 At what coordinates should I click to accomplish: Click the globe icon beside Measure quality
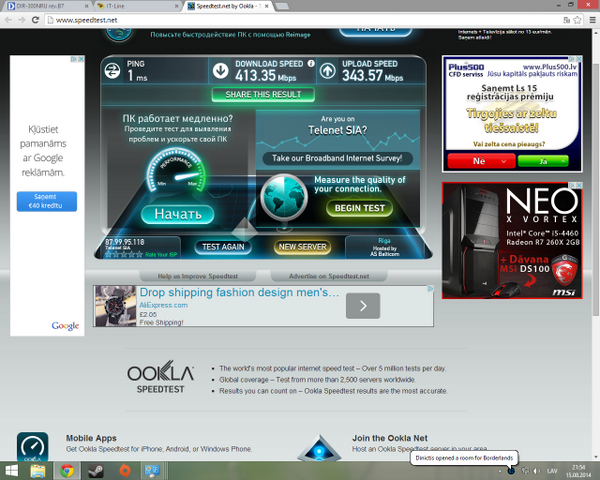pyautogui.click(x=284, y=197)
